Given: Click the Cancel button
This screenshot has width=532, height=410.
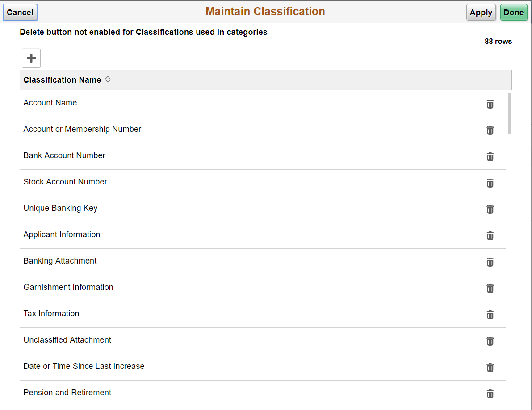Looking at the screenshot, I should [x=20, y=12].
